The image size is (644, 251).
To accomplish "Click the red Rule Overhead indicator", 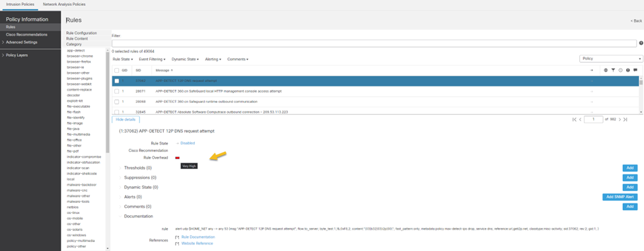I will pyautogui.click(x=178, y=158).
